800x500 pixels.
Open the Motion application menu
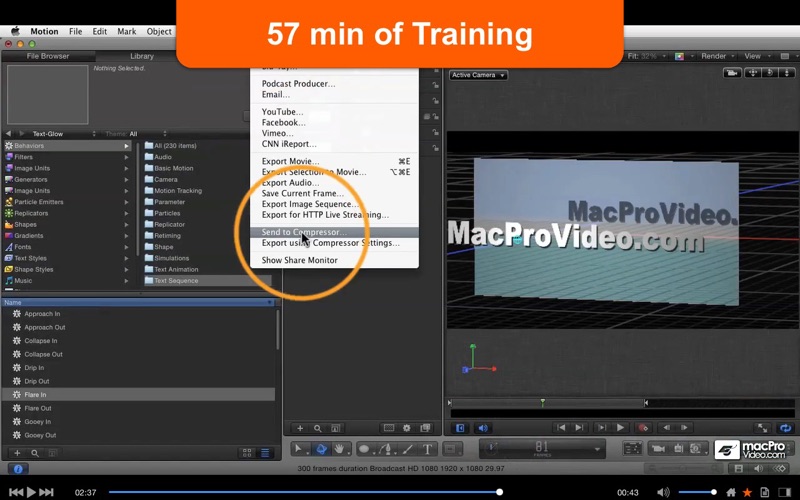[x=44, y=31]
